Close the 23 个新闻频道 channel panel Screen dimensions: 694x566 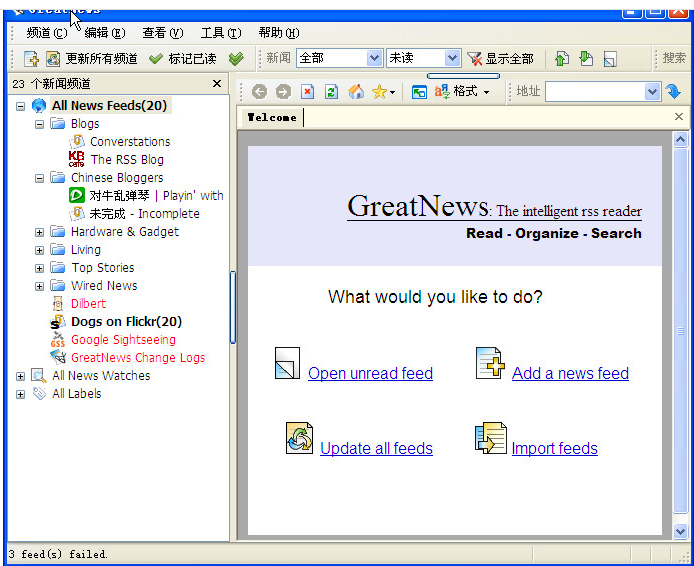217,83
